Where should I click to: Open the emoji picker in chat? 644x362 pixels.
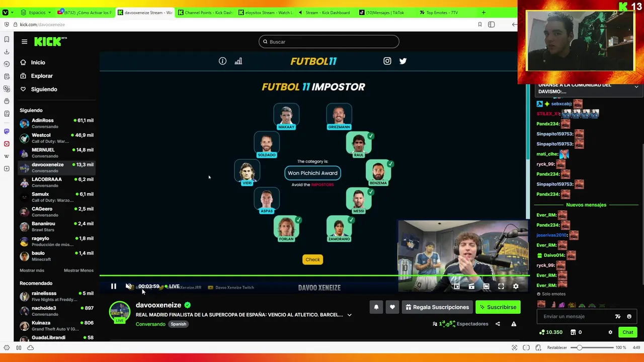point(629,316)
